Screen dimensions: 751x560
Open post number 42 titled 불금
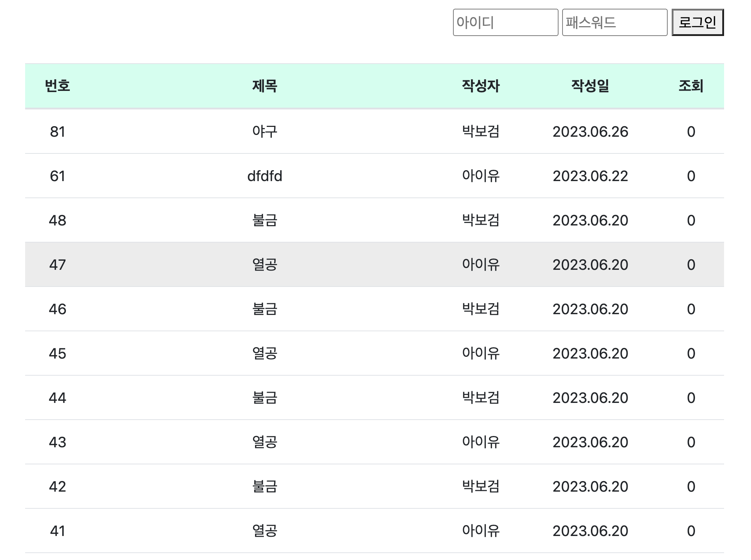(265, 487)
